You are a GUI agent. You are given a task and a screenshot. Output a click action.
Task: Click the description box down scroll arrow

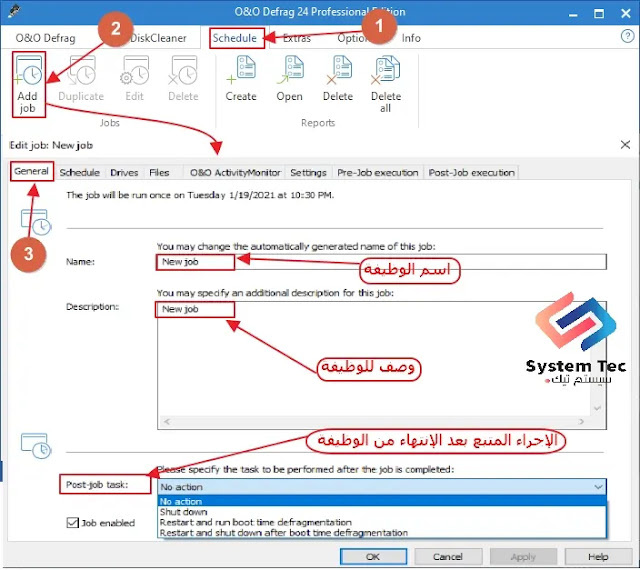(x=598, y=408)
